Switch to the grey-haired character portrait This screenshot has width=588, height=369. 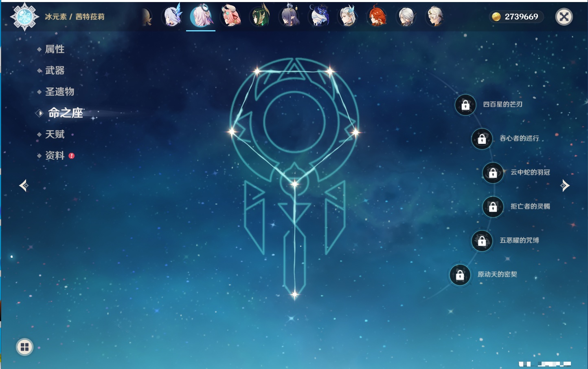[x=406, y=16]
